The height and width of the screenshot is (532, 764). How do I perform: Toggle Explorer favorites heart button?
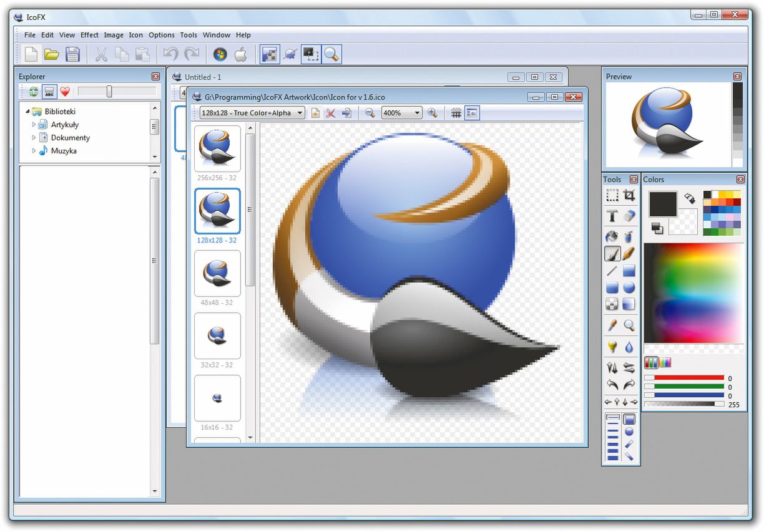pos(65,92)
